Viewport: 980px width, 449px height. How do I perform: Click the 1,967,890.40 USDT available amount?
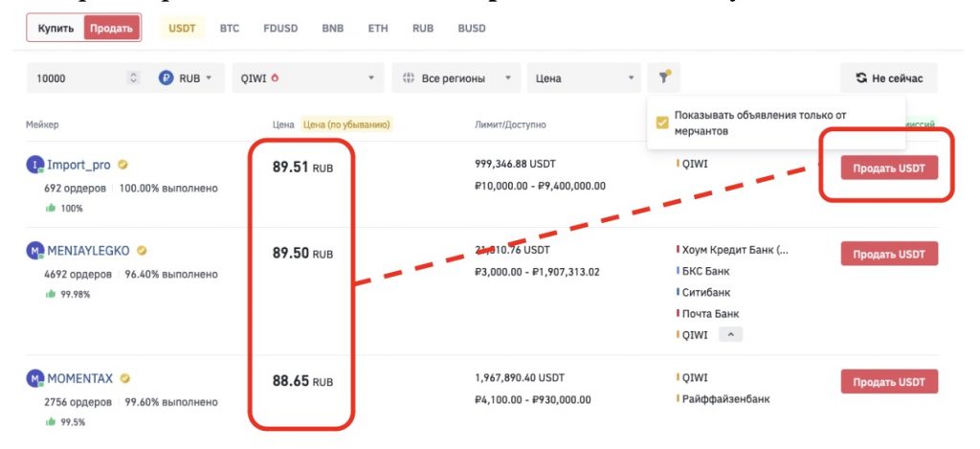pos(520,378)
